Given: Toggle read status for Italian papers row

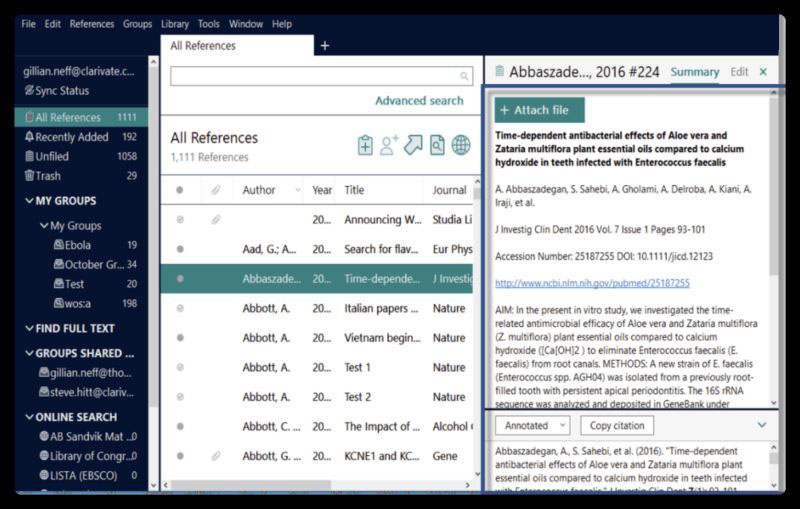Looking at the screenshot, I should coord(180,309).
